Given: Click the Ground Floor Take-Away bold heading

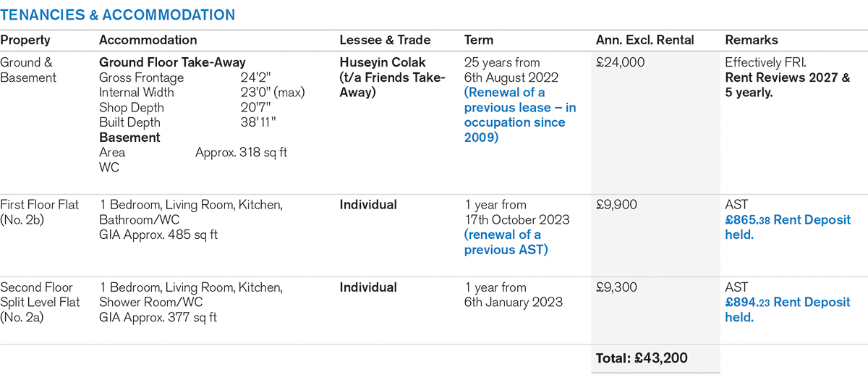Looking at the screenshot, I should tap(172, 63).
